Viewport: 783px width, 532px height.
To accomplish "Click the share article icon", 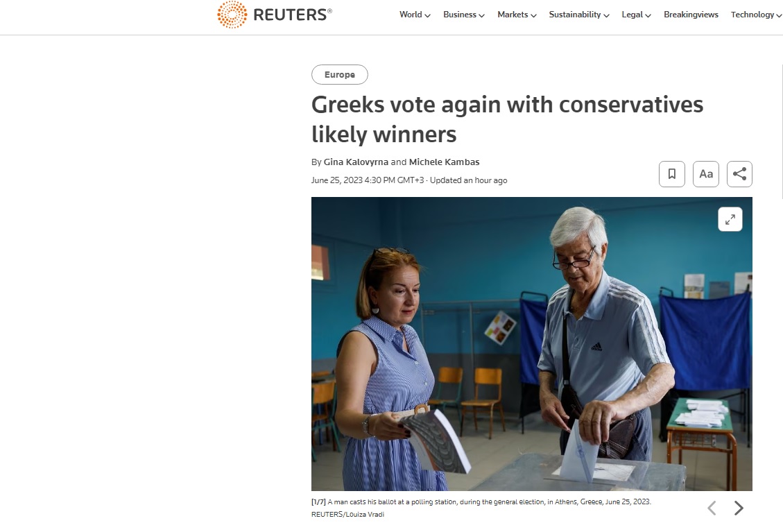I will pos(739,174).
